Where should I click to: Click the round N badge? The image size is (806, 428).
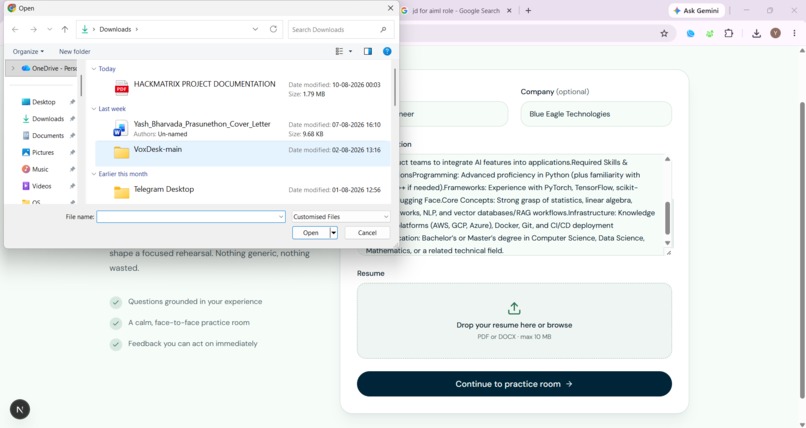[20, 410]
